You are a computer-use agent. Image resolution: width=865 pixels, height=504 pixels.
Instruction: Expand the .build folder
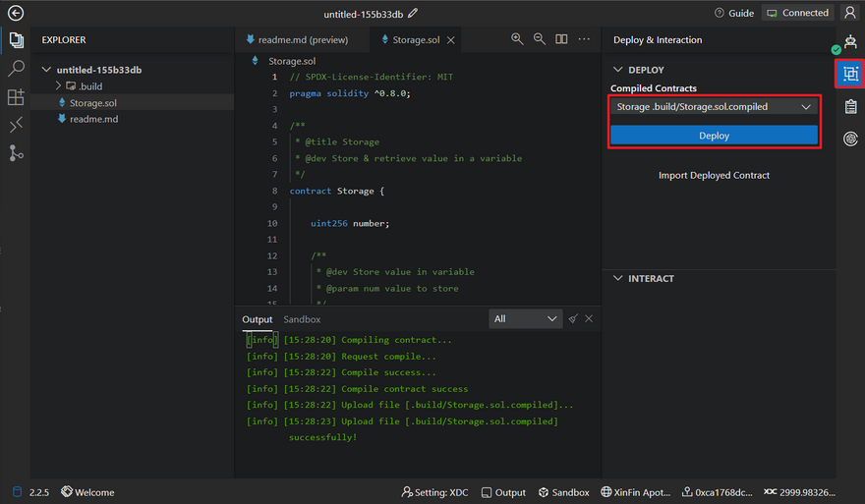coord(58,85)
